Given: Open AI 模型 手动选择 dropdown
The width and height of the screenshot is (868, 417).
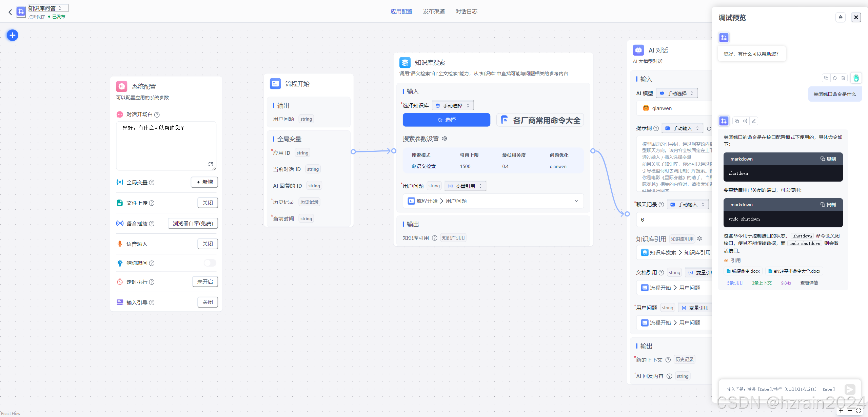Looking at the screenshot, I should (677, 93).
